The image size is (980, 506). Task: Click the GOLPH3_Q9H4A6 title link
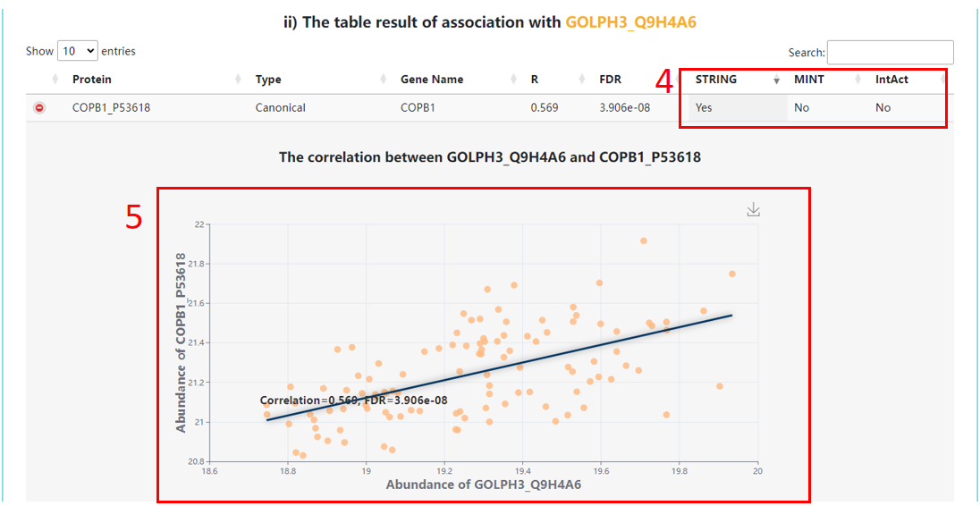[630, 21]
